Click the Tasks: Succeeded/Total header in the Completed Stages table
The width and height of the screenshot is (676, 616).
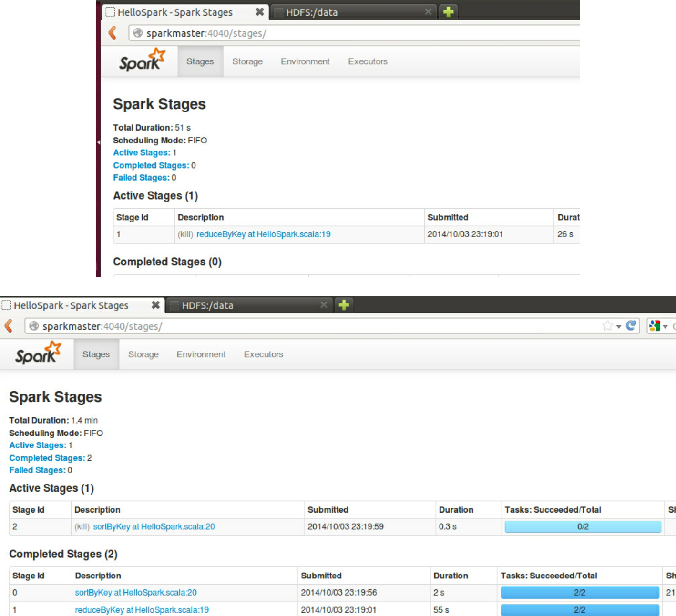point(549,576)
